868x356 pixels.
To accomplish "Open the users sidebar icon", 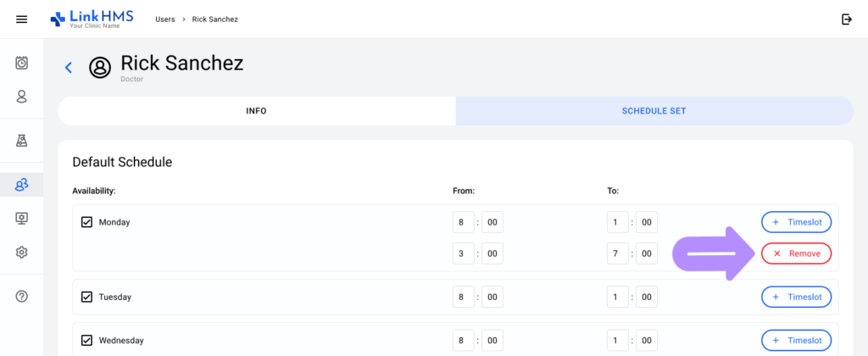I will 21,185.
